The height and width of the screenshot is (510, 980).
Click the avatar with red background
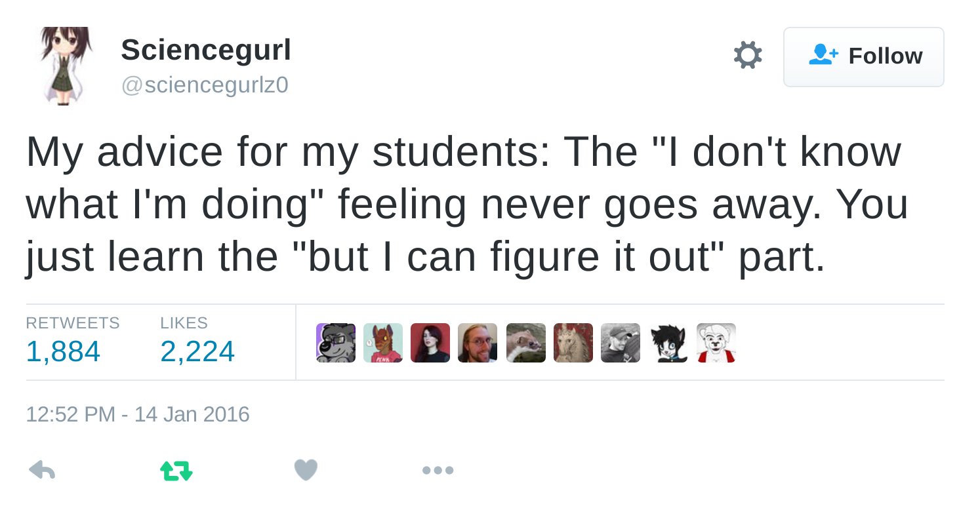(430, 343)
